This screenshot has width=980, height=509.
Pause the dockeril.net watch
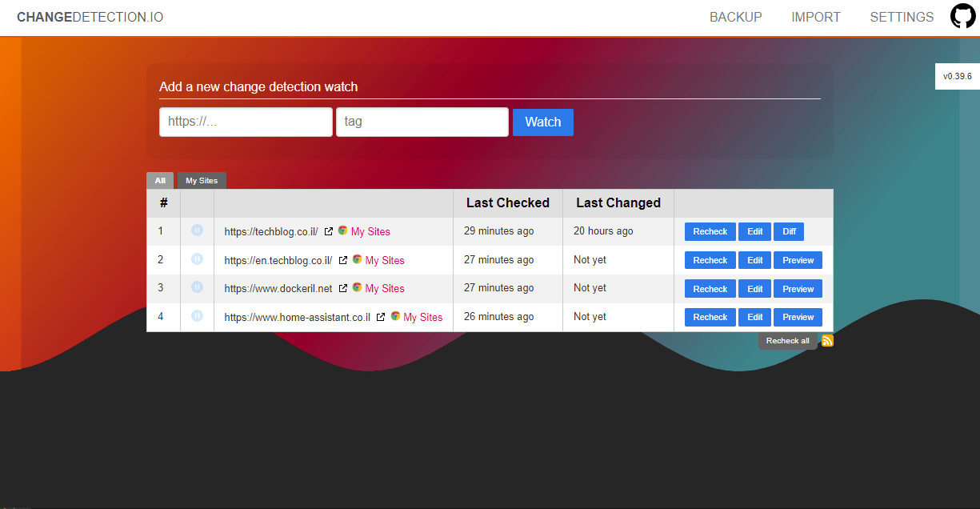coord(197,288)
